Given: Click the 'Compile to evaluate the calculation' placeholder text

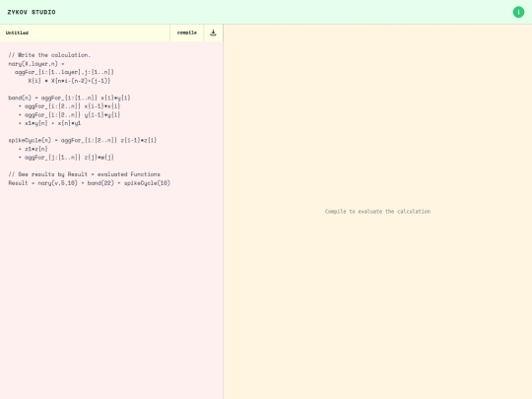Looking at the screenshot, I should coord(377,212).
